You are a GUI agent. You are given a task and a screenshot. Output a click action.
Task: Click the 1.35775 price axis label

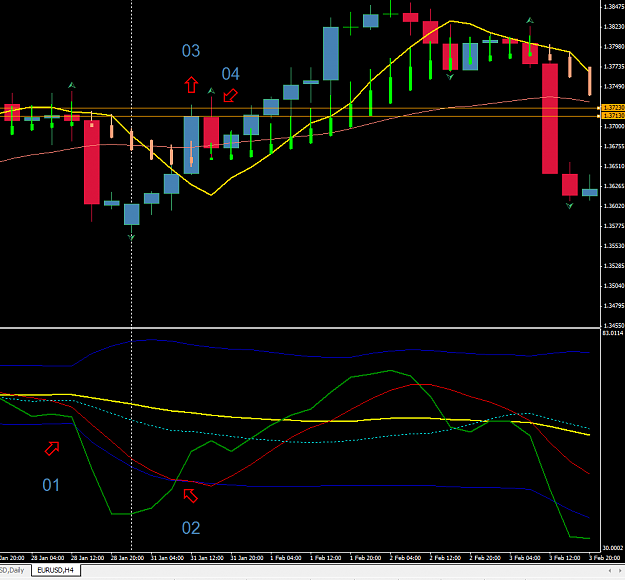[x=614, y=226]
